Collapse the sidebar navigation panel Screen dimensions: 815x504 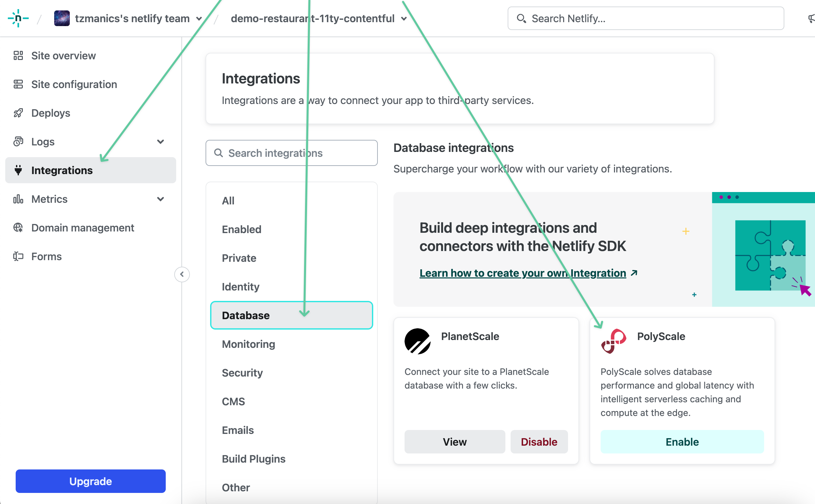coord(182,274)
